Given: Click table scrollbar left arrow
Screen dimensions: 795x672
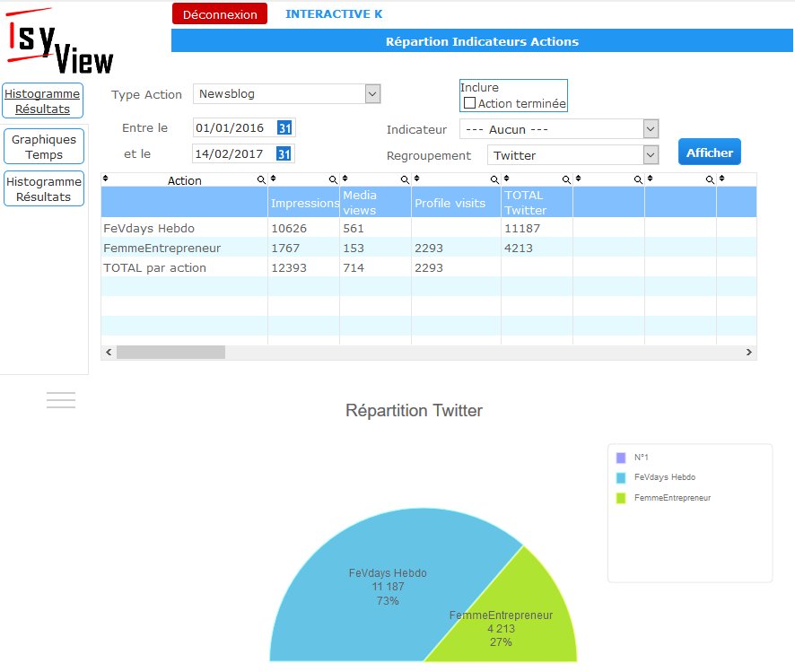Looking at the screenshot, I should click(109, 353).
